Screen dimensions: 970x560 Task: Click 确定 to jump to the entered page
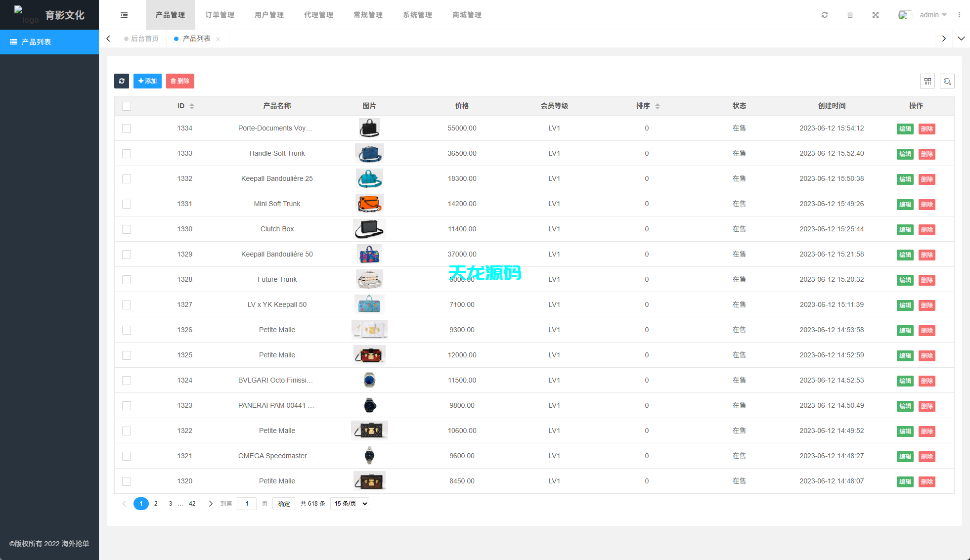(x=283, y=503)
